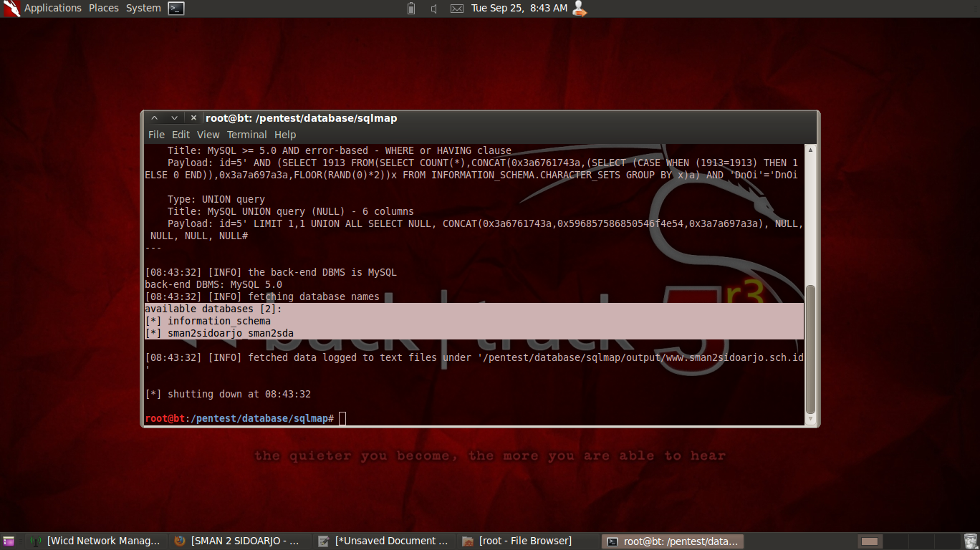This screenshot has height=550, width=980.
Task: Open the volume control icon
Action: (434, 9)
